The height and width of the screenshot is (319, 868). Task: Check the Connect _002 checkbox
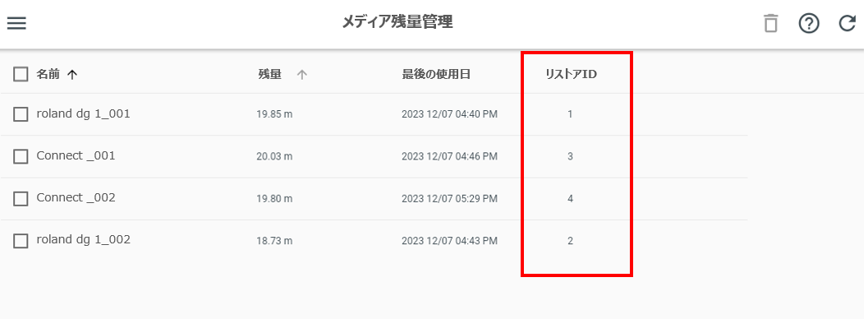[x=21, y=198]
